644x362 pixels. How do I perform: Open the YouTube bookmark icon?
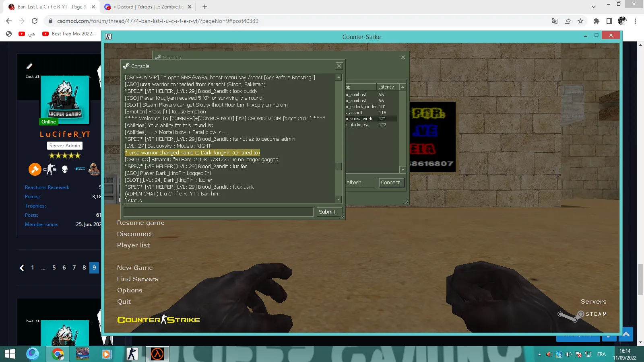[x=22, y=34]
